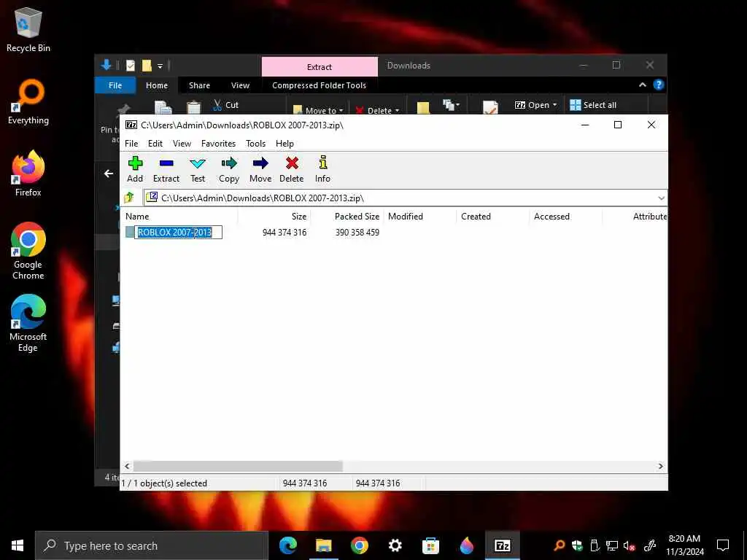Open the Favorites menu in 7-Zip
This screenshot has height=560, width=747.
[218, 144]
